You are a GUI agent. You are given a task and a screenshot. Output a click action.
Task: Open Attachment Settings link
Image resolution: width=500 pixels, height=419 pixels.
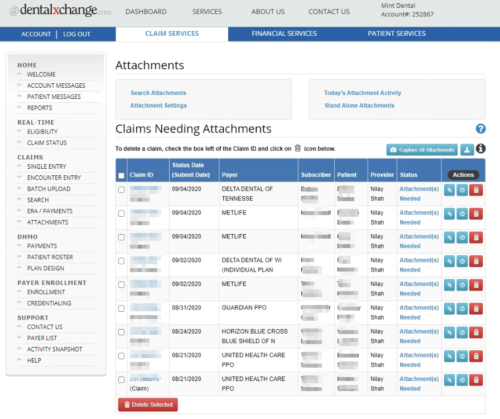(x=158, y=105)
